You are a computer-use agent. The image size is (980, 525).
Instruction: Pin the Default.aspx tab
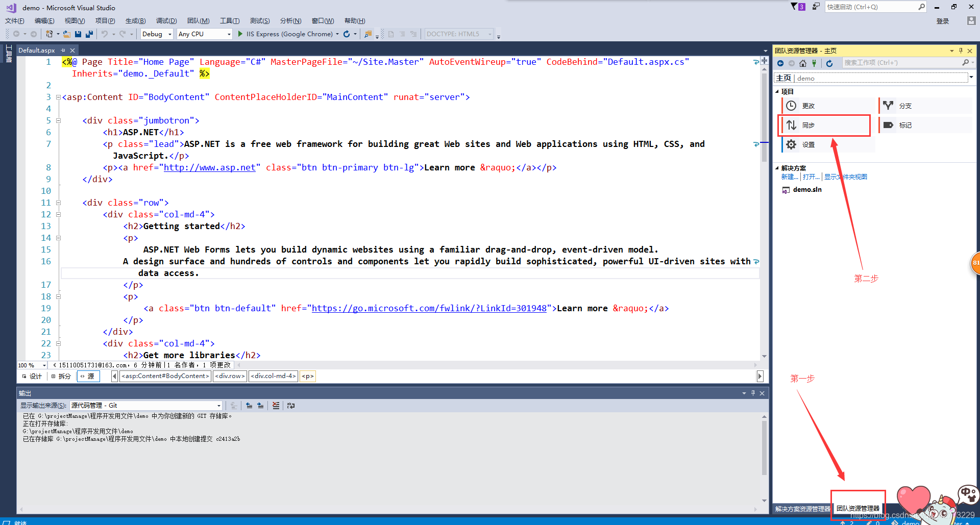point(63,50)
